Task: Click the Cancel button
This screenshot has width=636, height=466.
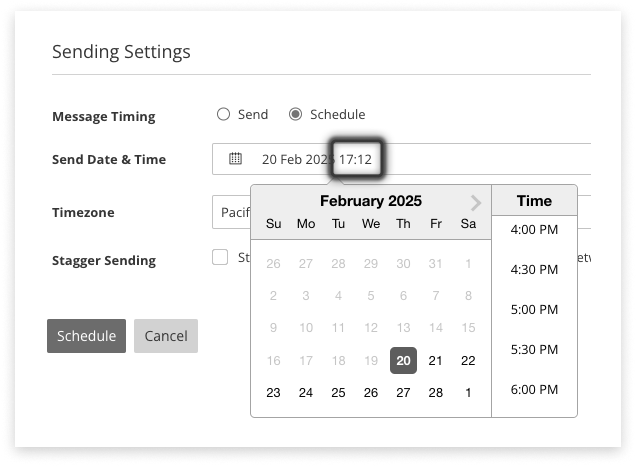Action: [x=166, y=336]
